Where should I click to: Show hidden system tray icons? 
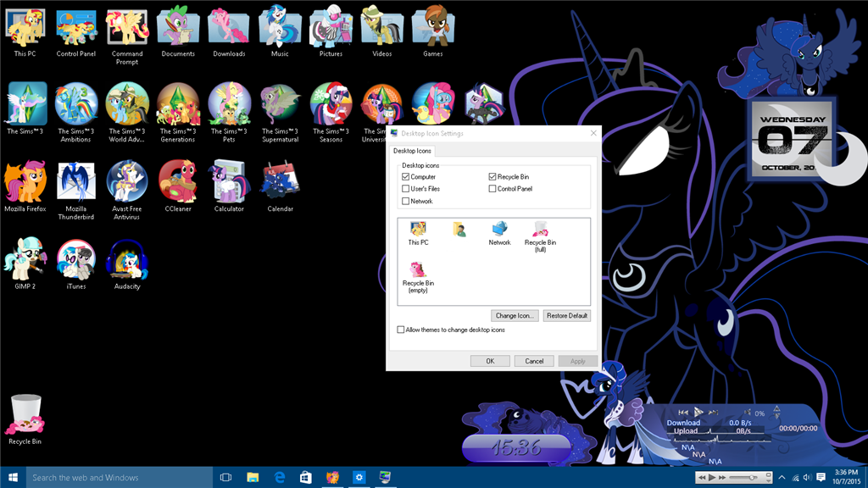(782, 478)
